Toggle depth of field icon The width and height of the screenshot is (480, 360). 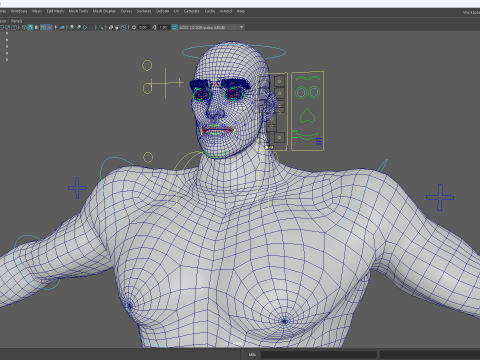click(x=91, y=27)
